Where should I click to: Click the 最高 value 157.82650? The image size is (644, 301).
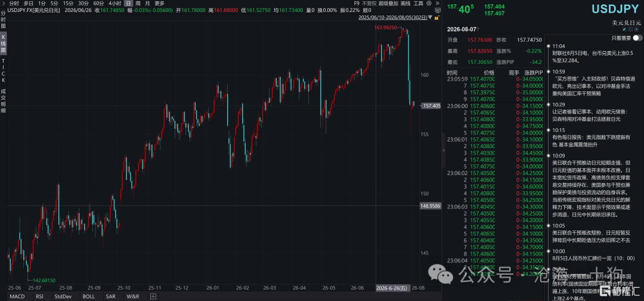coord(479,51)
